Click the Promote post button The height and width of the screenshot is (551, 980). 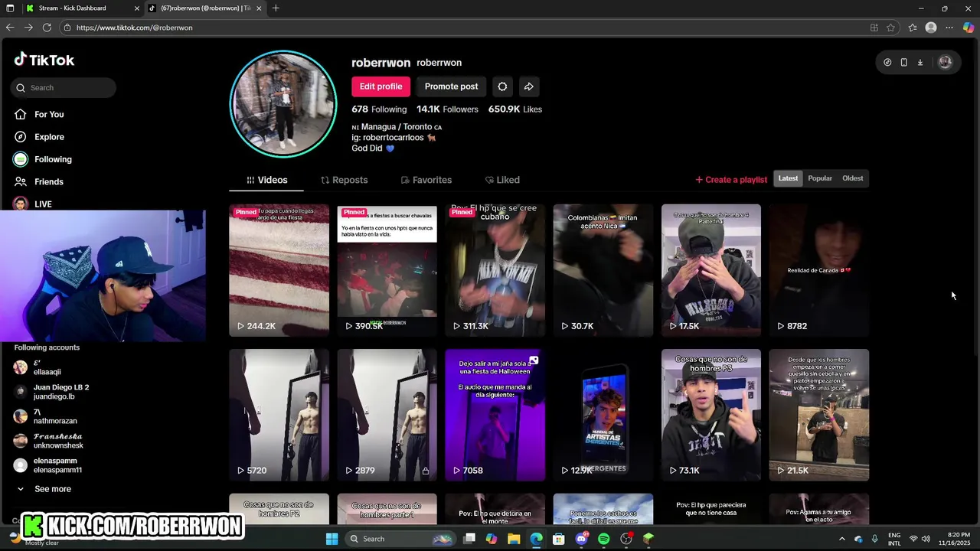(451, 86)
